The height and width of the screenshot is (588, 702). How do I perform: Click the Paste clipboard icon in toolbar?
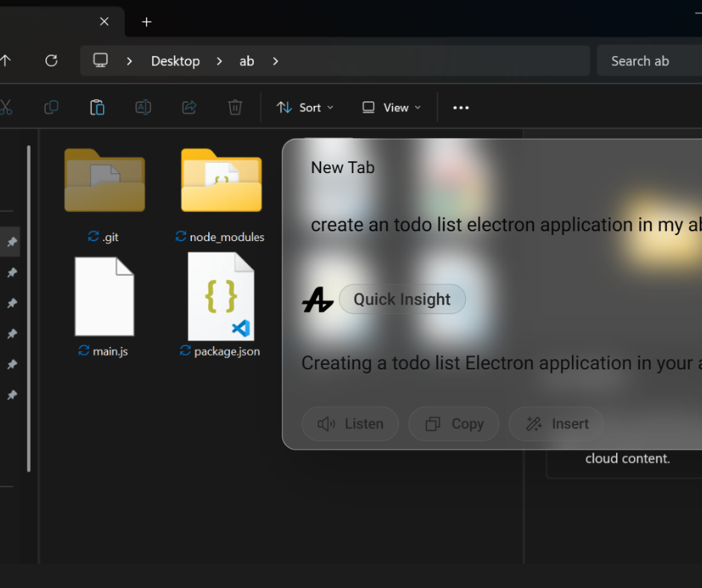[97, 107]
